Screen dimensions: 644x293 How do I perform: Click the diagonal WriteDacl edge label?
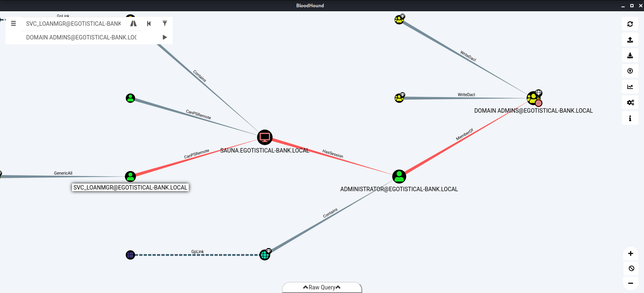point(468,56)
